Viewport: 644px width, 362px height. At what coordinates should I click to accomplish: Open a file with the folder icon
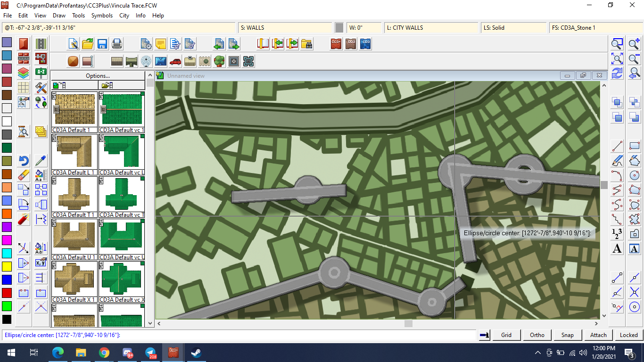(88, 44)
